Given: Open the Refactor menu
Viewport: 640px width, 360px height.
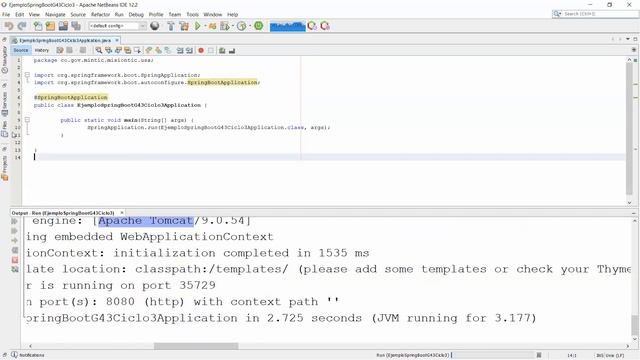Looking at the screenshot, I should 100,14.
